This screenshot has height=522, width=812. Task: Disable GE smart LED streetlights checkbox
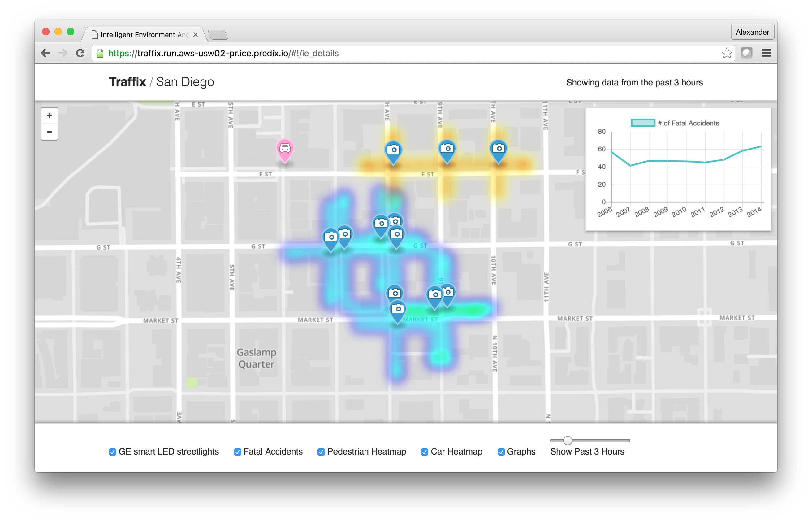(112, 452)
